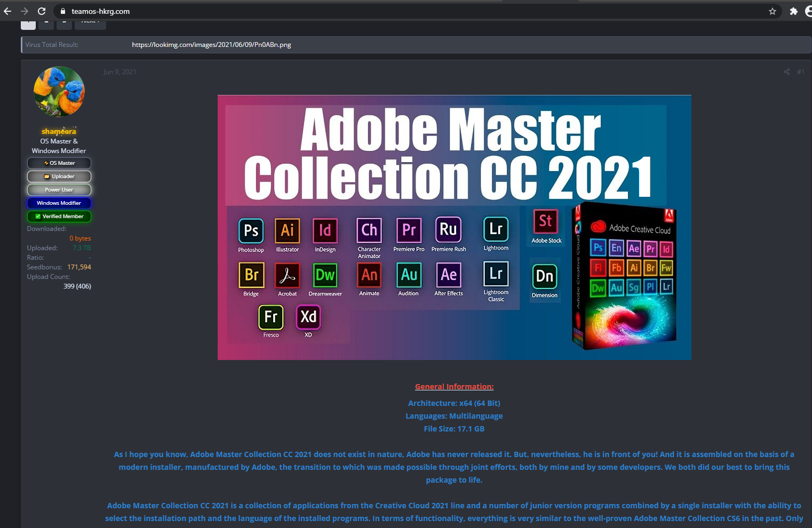
Task: Click the OS Master badge
Action: [x=59, y=163]
